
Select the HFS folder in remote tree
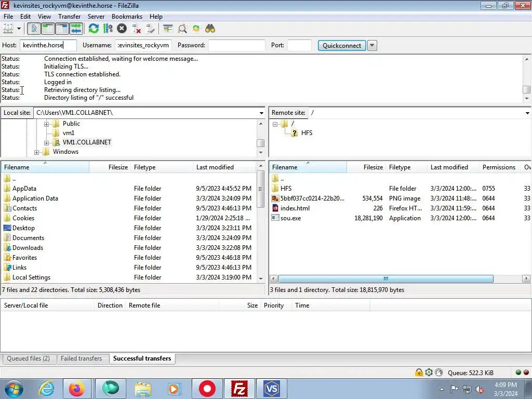click(x=307, y=133)
